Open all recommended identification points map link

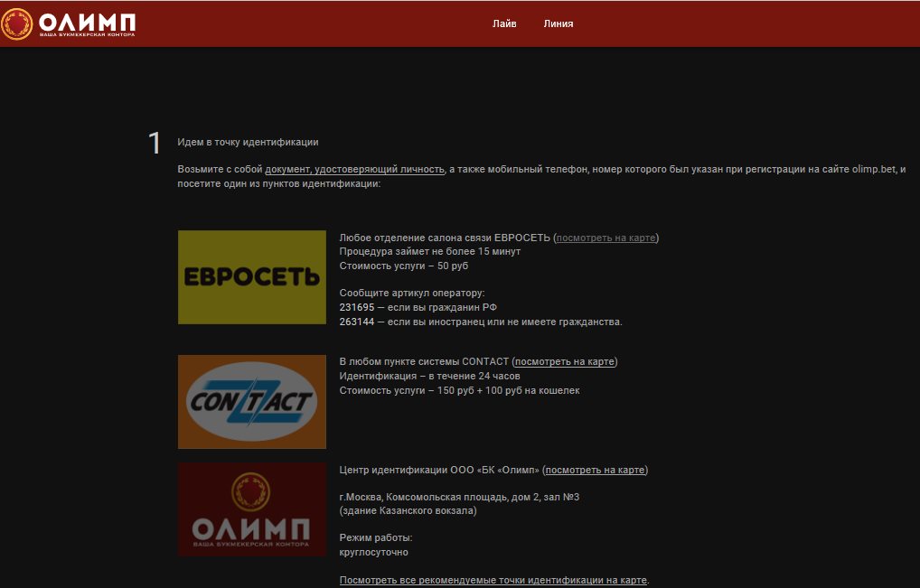tap(493, 580)
